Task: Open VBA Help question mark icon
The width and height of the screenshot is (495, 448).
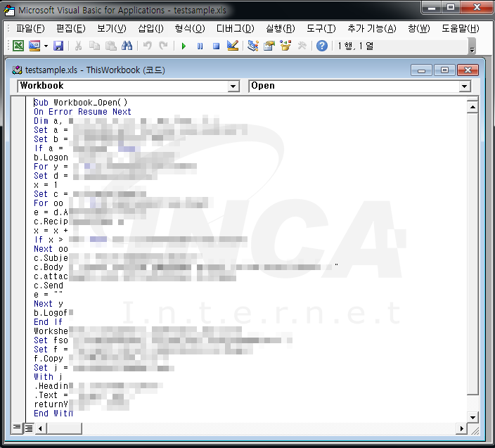Action: point(322,46)
